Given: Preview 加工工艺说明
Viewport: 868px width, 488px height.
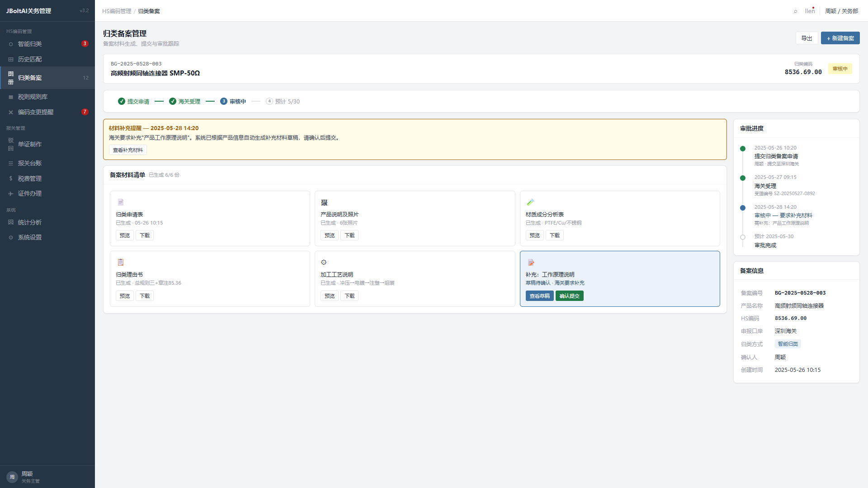Looking at the screenshot, I should coord(330,296).
